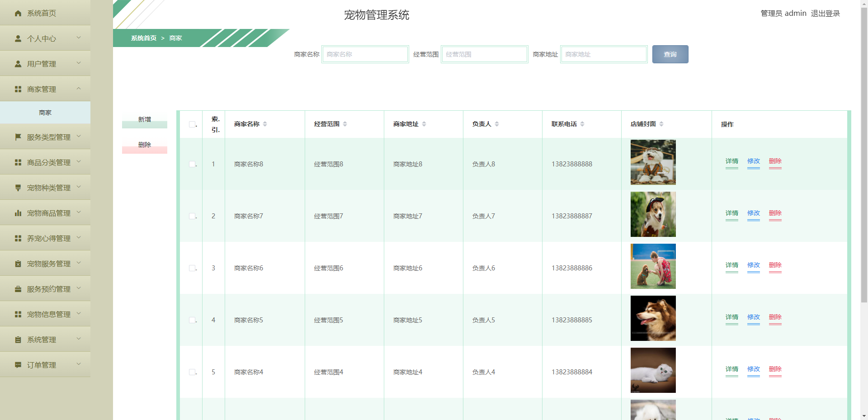868x420 pixels.
Task: Click 系统首页 in the breadcrumb
Action: [144, 38]
